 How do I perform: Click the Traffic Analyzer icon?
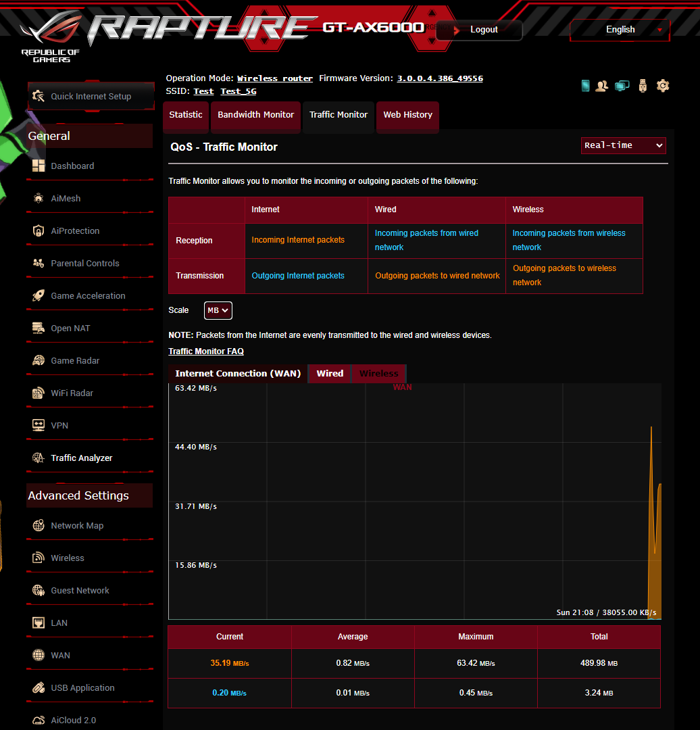pyautogui.click(x=39, y=458)
